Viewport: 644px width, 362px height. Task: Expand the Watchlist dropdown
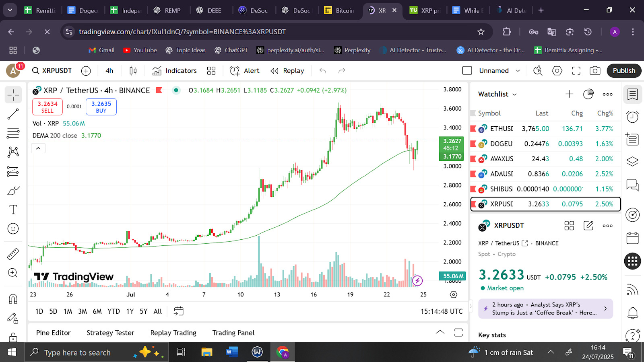tap(497, 94)
